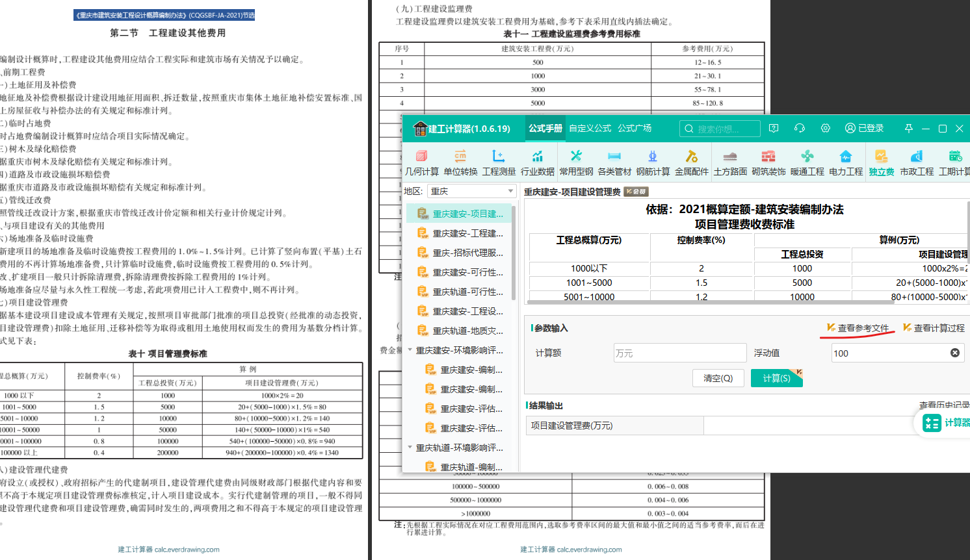Click the 5001~10000 table cell in calculator
The width and height of the screenshot is (970, 560).
589,296
